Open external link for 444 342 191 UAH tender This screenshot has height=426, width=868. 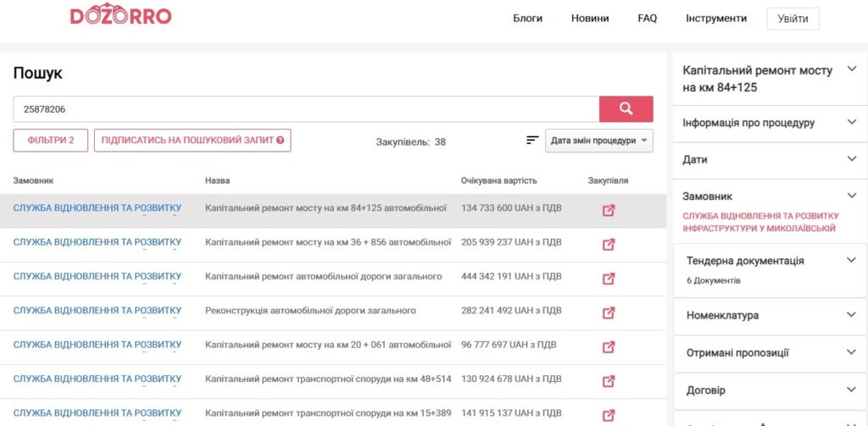click(608, 279)
